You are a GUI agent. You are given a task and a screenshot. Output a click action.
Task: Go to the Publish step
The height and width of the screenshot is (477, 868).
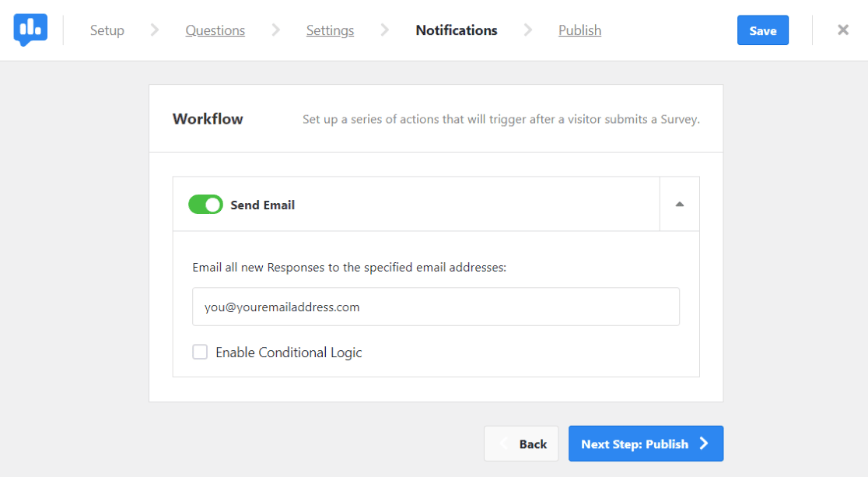[x=579, y=30]
